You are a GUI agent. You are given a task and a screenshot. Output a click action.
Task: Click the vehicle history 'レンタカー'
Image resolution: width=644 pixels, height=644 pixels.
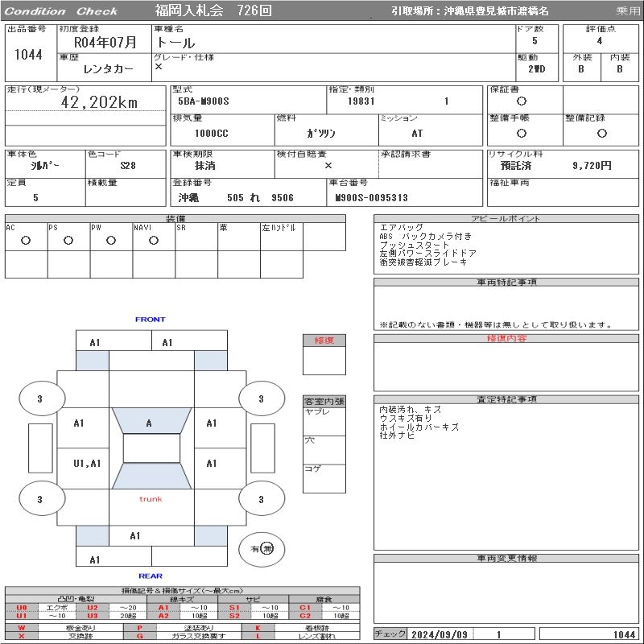tap(109, 69)
